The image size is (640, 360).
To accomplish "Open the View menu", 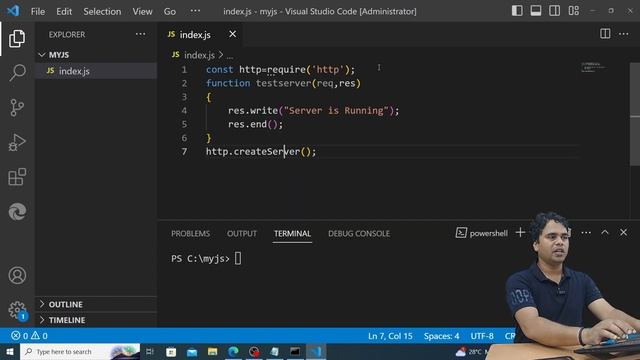I will tap(142, 11).
